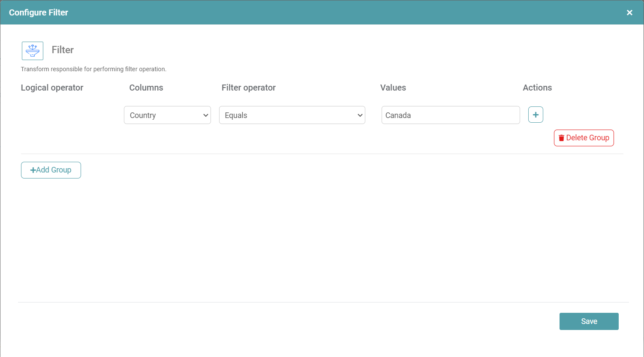Focus the Canada value input field
This screenshot has width=644, height=357.
[450, 115]
